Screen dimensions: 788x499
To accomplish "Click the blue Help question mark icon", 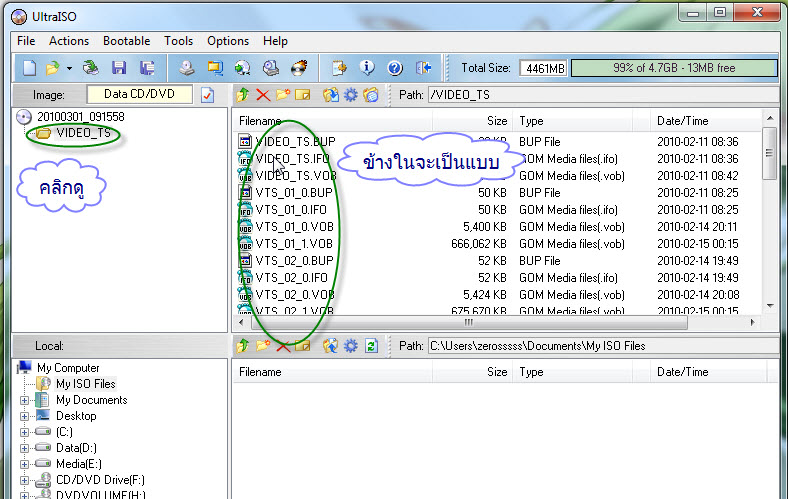I will pyautogui.click(x=395, y=68).
